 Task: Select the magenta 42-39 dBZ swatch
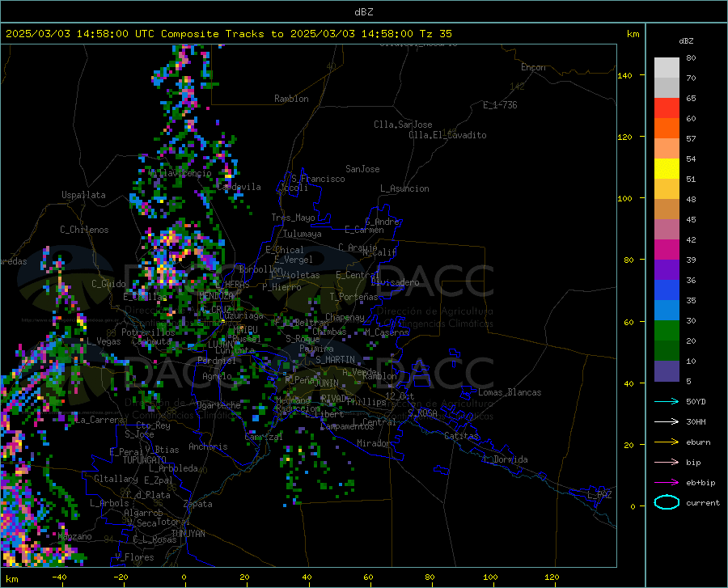coord(667,250)
